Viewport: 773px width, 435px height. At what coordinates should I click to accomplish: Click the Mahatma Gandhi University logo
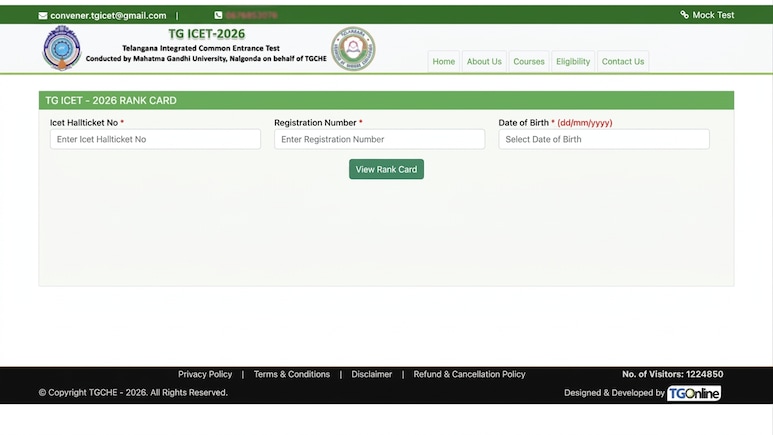click(x=62, y=48)
